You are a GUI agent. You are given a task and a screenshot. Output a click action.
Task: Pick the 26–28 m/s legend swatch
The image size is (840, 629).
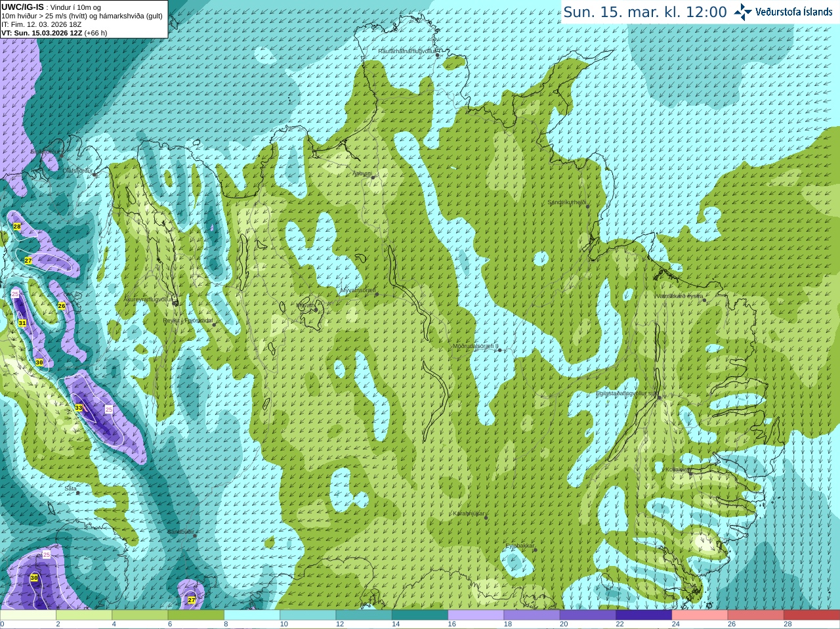pyautogui.click(x=756, y=615)
